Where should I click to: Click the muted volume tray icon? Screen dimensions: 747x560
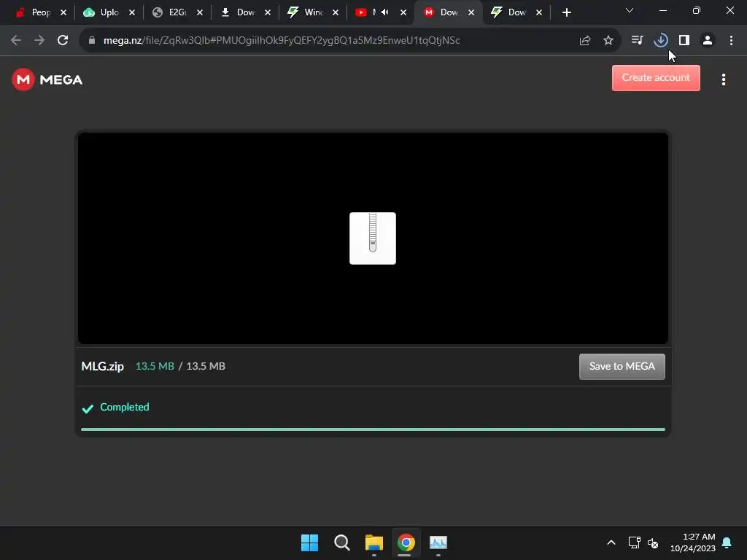coord(653,542)
